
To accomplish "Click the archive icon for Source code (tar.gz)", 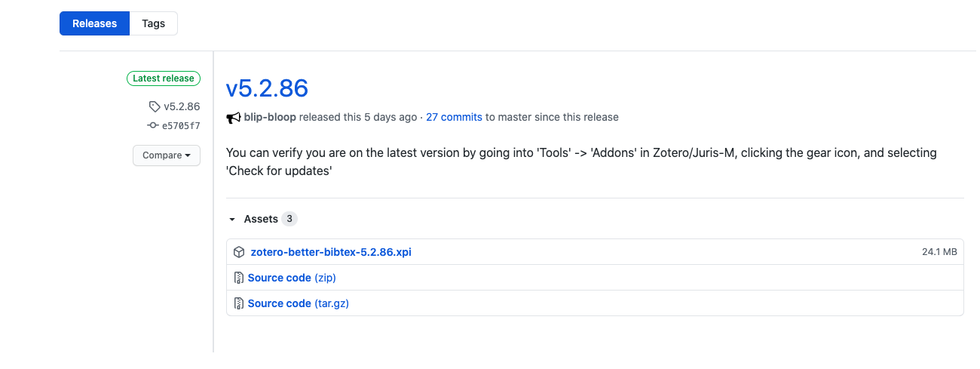I will [238, 303].
